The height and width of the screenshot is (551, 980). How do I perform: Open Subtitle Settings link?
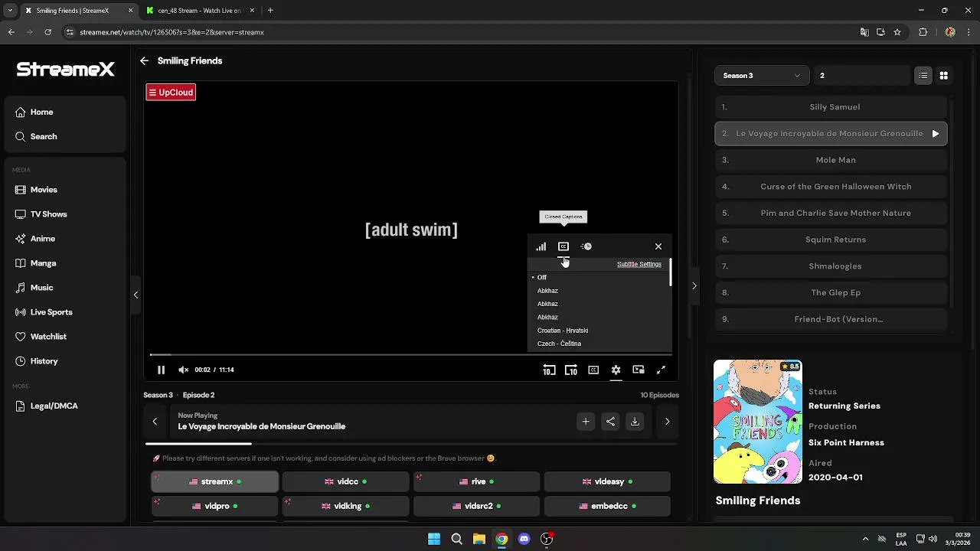coord(639,264)
